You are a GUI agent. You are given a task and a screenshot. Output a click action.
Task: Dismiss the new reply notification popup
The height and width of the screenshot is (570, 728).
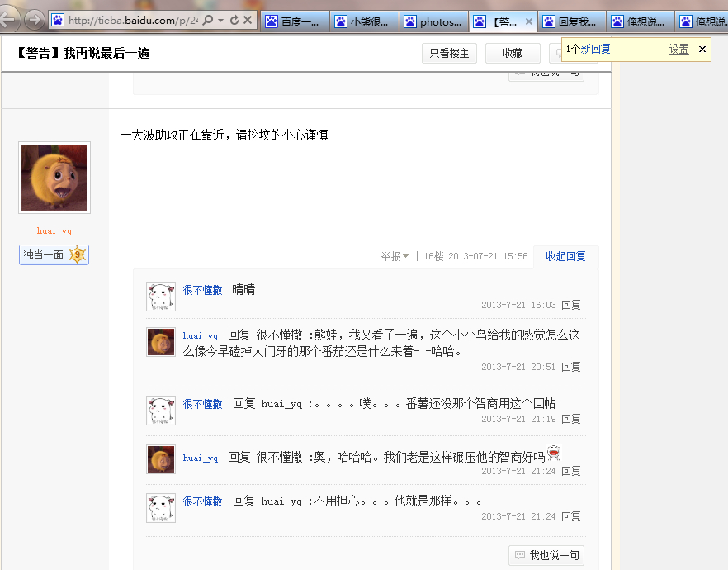(702, 49)
